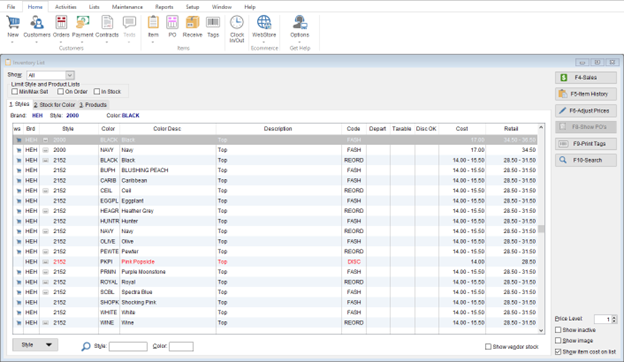Click the F10-Search button
The height and width of the screenshot is (362, 624).
(x=586, y=160)
